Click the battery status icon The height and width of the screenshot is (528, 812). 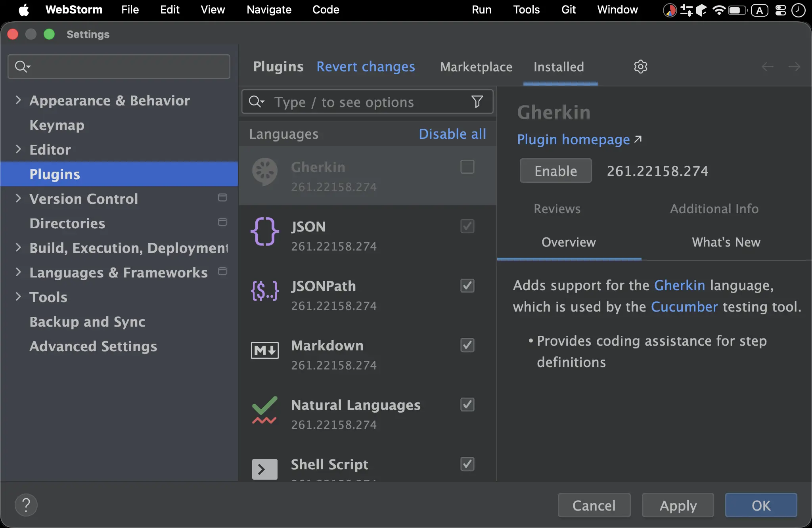737,10
